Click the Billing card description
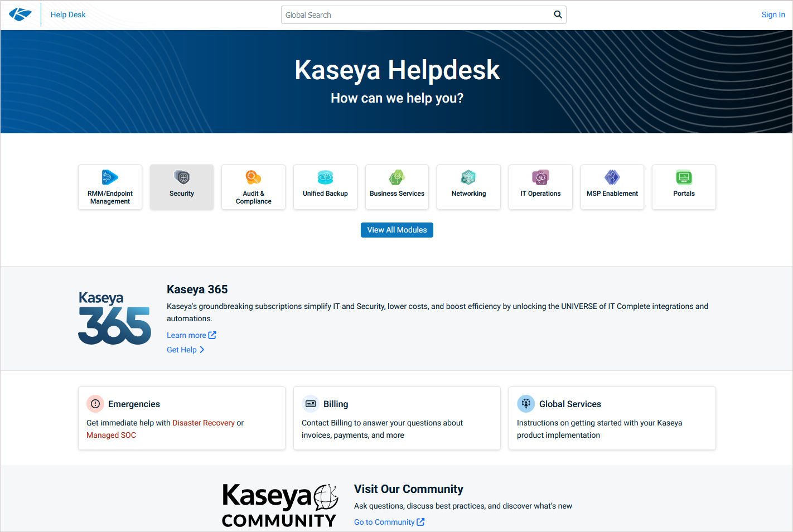Screen dimensions: 793x532 [383, 429]
